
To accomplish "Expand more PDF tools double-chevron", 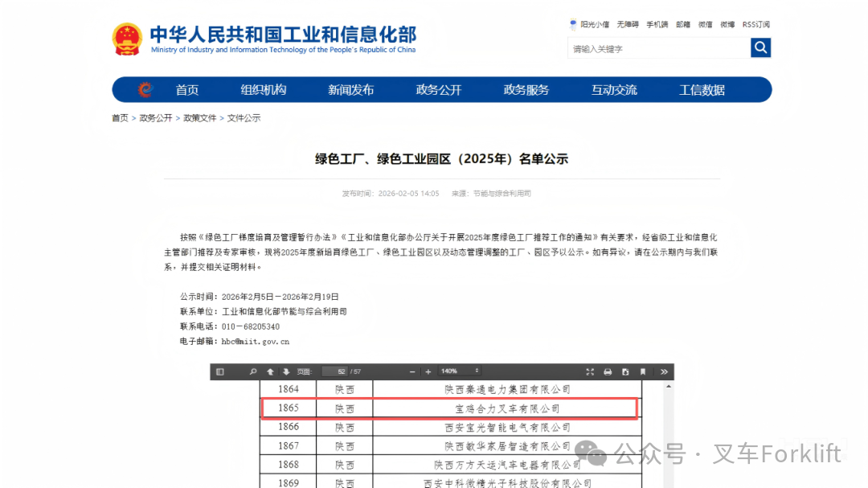I will click(x=664, y=371).
